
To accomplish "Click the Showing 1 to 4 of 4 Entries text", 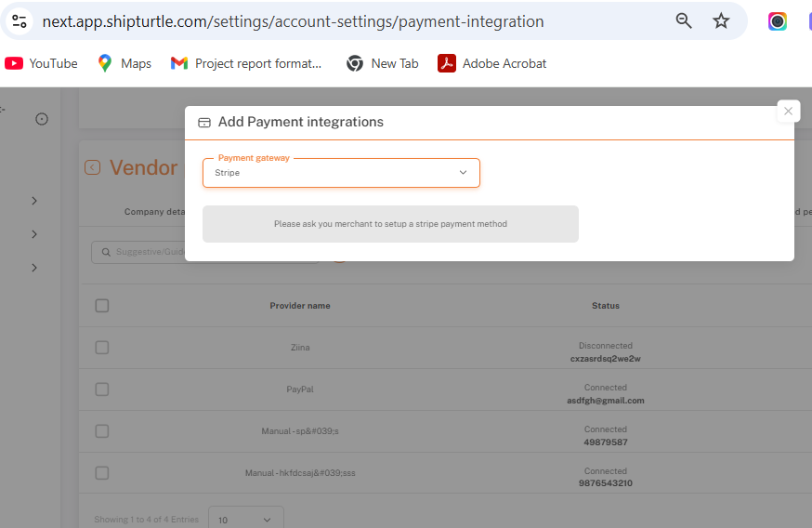I will click(147, 520).
